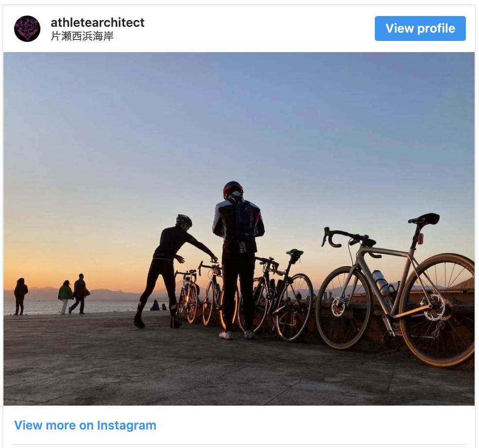
Task: Click the athletearchitect profile avatar
Action: 27,29
